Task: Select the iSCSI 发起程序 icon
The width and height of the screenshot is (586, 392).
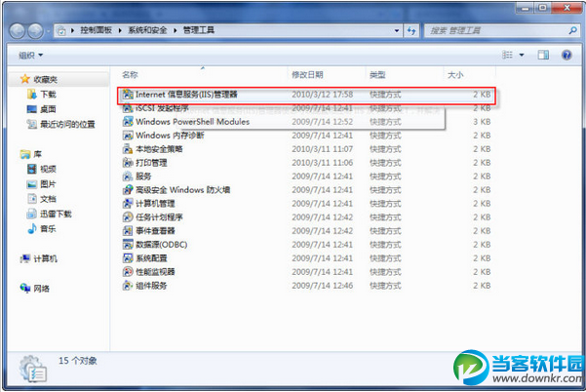Action: (x=128, y=108)
